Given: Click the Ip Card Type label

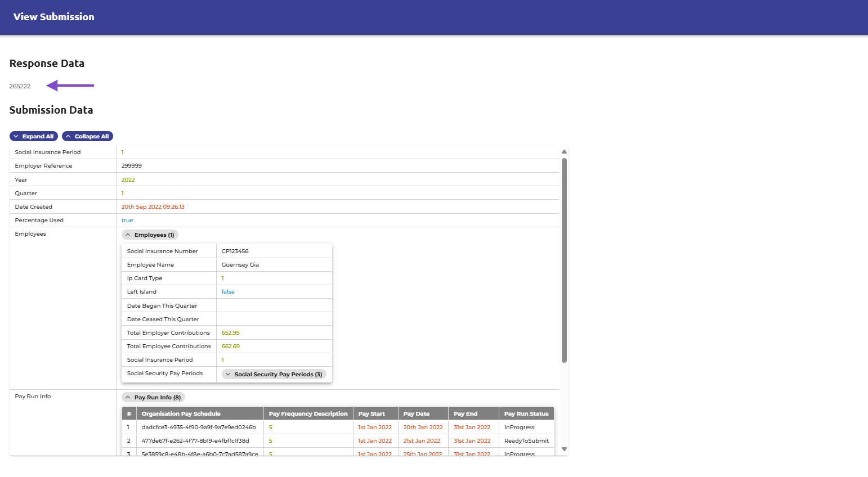Looking at the screenshot, I should click(145, 278).
